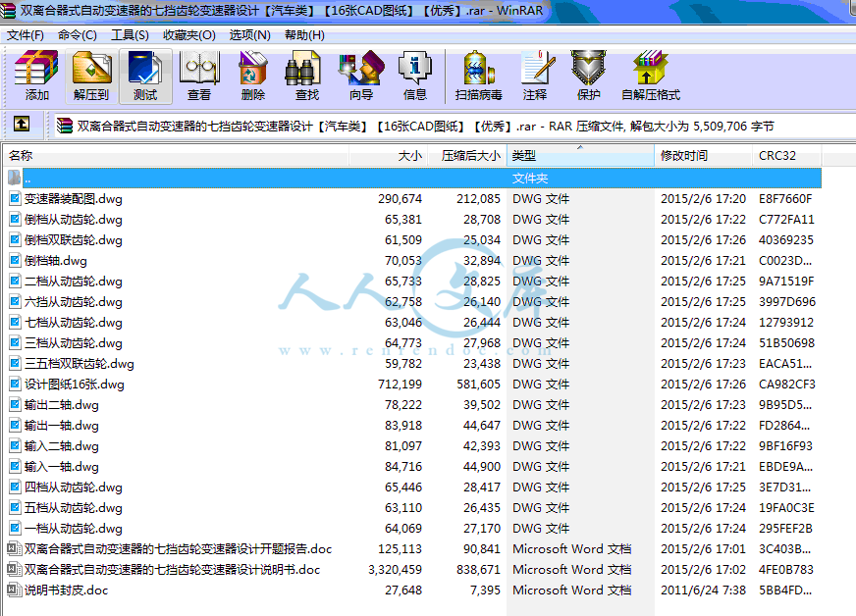856x616 pixels.
Task: Sort by the CRC32 column header
Action: coord(786,156)
